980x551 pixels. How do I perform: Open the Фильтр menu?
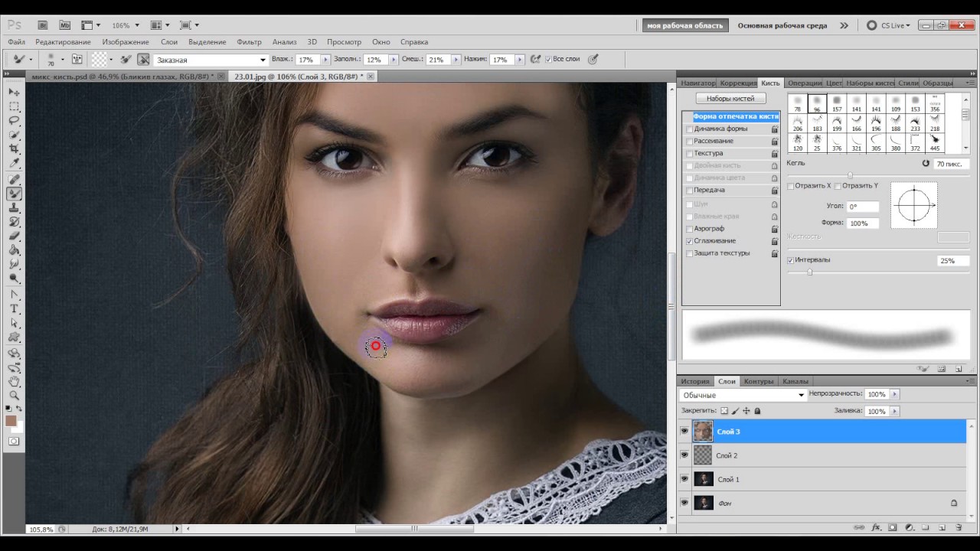249,42
